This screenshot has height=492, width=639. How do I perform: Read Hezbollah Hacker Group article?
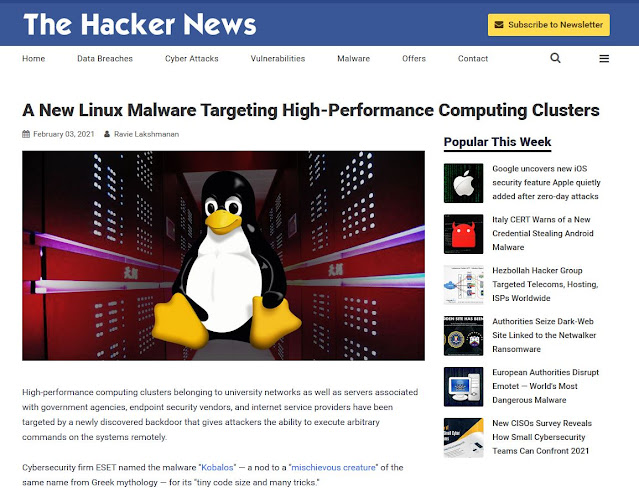tap(545, 285)
